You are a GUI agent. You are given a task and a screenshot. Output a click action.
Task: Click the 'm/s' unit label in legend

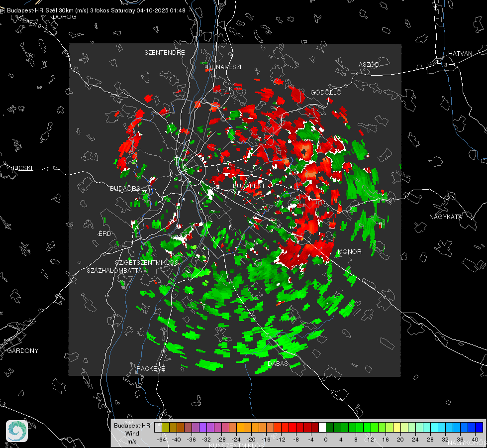tap(132, 441)
